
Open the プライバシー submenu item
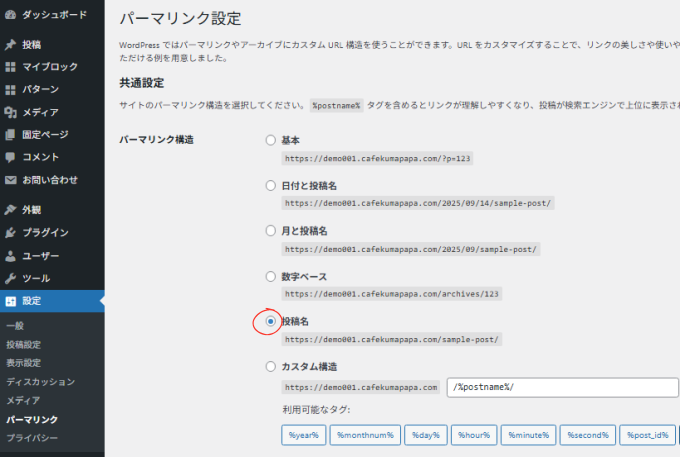coord(32,438)
